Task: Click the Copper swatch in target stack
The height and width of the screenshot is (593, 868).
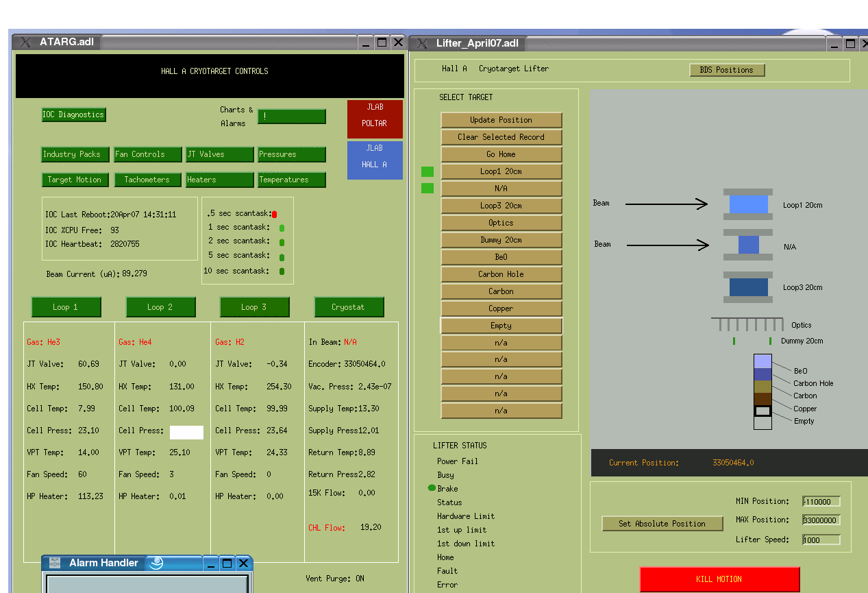Action: click(x=762, y=399)
